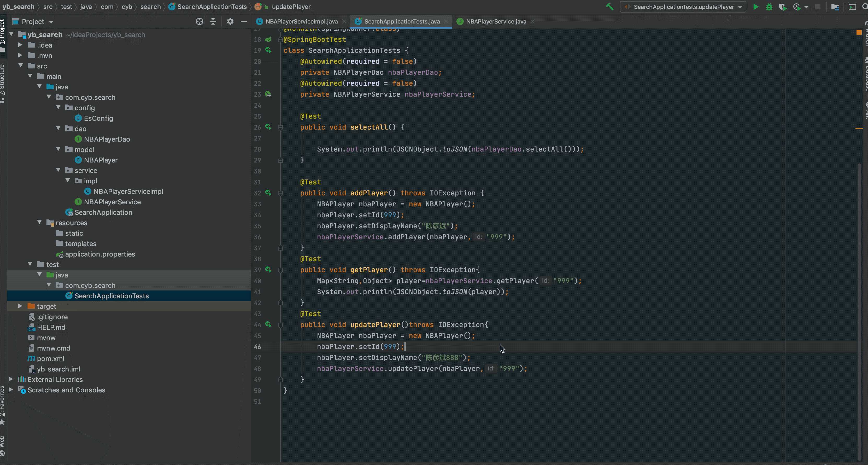Click the Search everywhere magnifier icon
The image size is (868, 465).
863,6
